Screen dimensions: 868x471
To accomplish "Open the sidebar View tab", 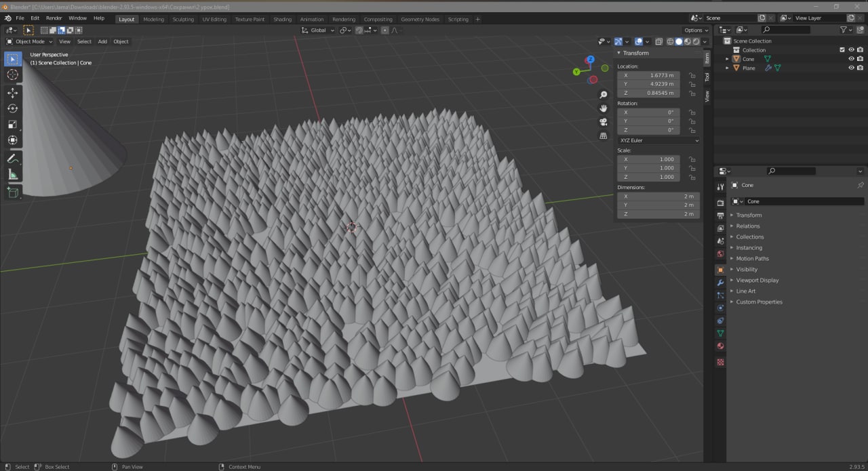I will tap(707, 96).
